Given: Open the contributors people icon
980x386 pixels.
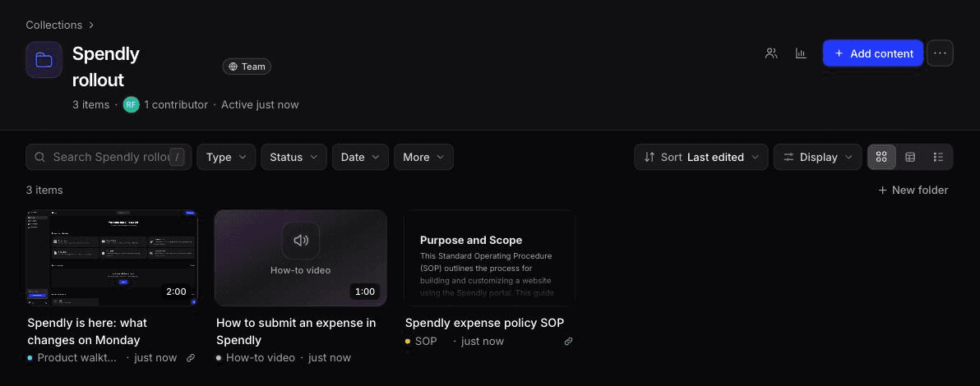Looking at the screenshot, I should (771, 53).
